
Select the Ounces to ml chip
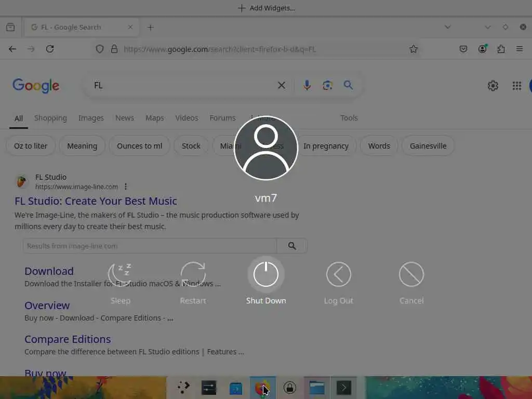pos(139,146)
